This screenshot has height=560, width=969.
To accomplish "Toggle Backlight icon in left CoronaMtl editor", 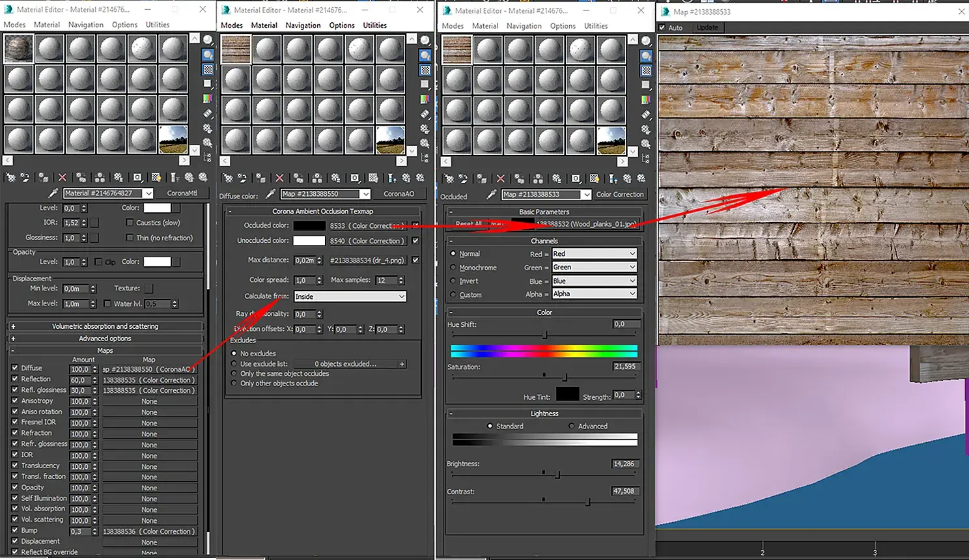I will (208, 55).
